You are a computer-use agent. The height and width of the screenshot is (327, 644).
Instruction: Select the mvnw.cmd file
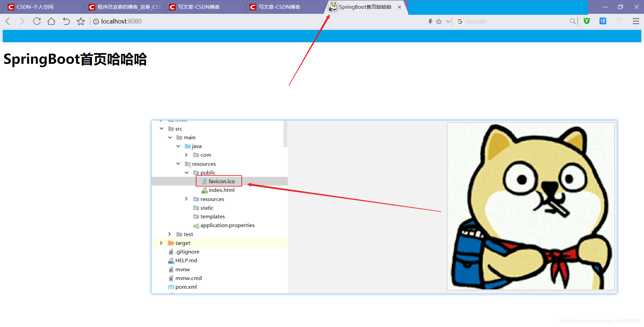pos(185,278)
